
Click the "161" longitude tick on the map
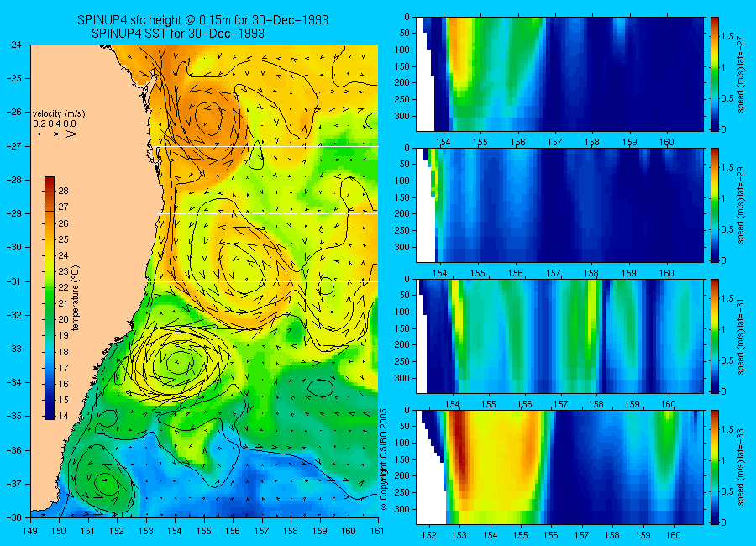click(377, 531)
